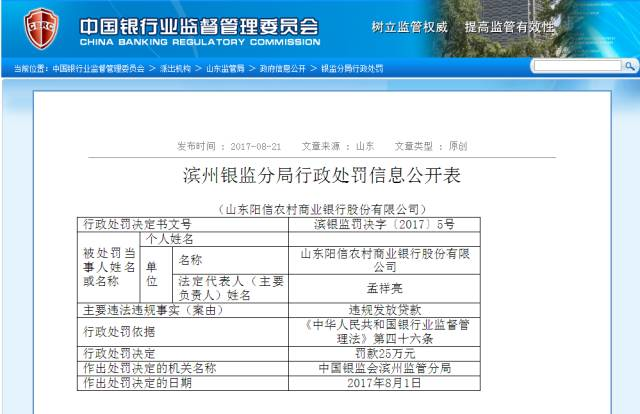
Task: Click the 行政处罚决定 label cell
Action: 183,354
